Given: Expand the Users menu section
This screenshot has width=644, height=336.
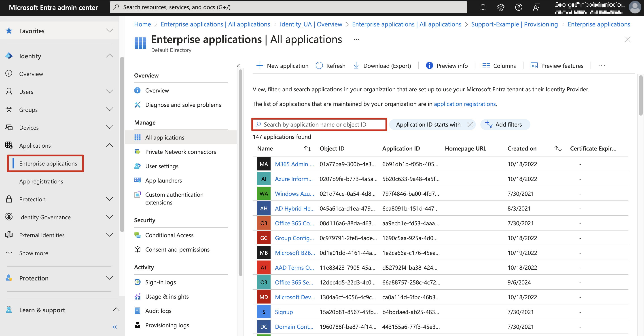Looking at the screenshot, I should point(110,92).
